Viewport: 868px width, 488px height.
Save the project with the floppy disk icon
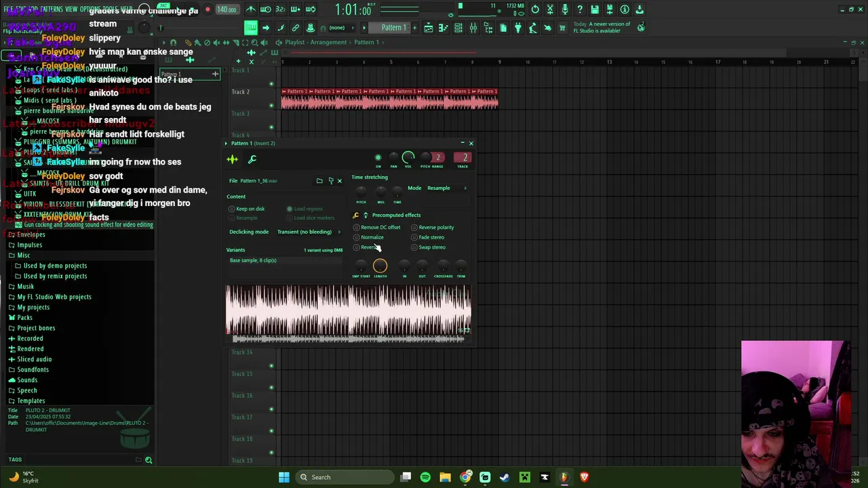tap(595, 9)
